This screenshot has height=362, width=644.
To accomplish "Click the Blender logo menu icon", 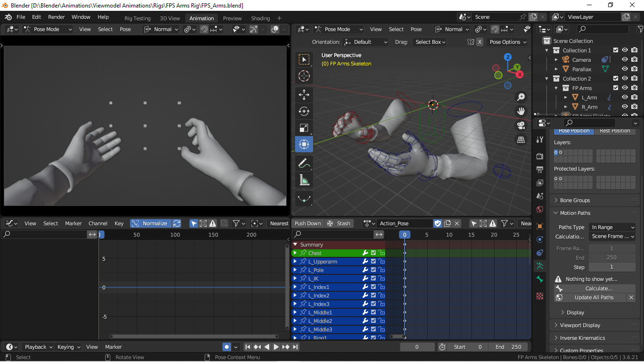I will click(8, 17).
